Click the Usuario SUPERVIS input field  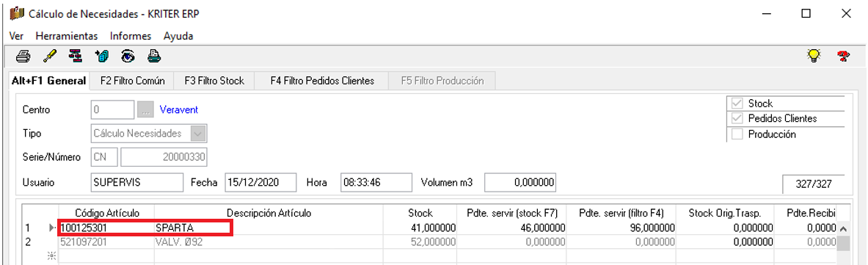[136, 182]
